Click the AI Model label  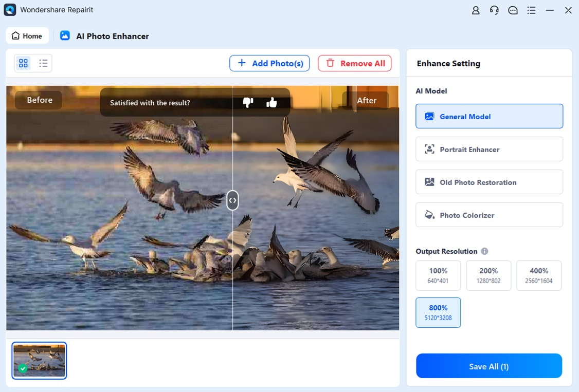click(431, 91)
